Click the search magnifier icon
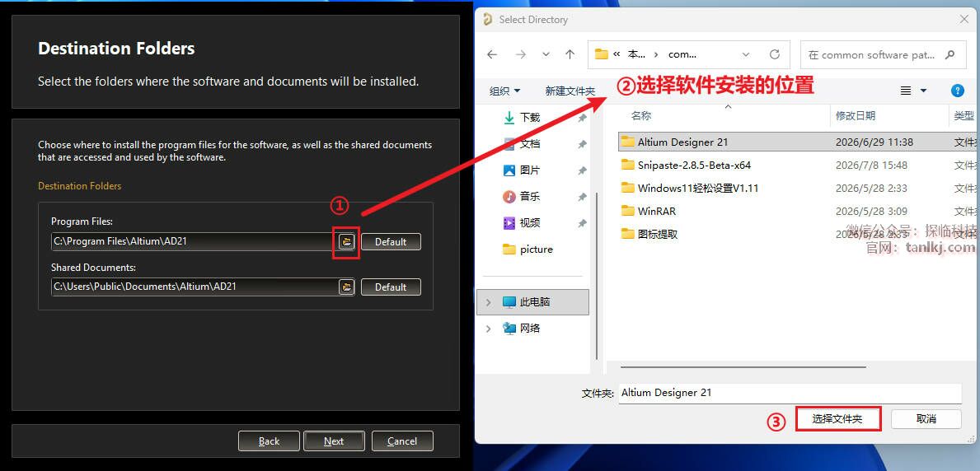The width and height of the screenshot is (980, 471). click(x=950, y=54)
